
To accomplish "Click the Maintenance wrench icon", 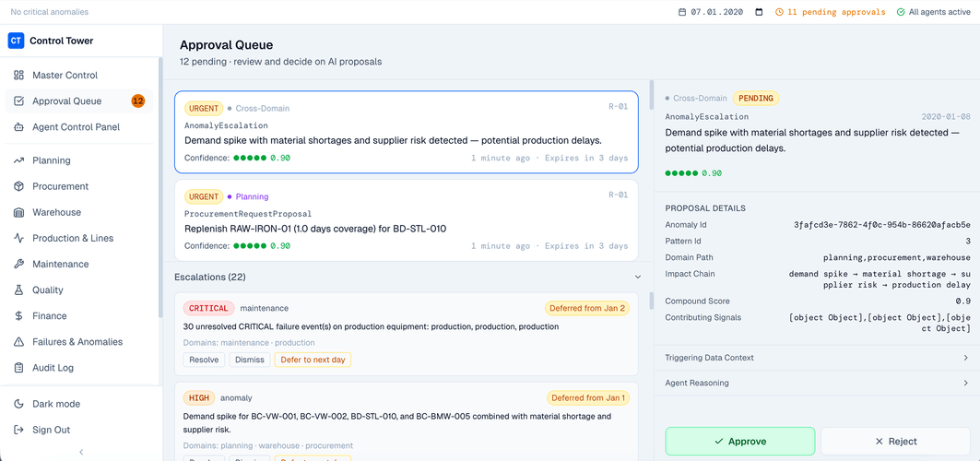I will (x=18, y=265).
